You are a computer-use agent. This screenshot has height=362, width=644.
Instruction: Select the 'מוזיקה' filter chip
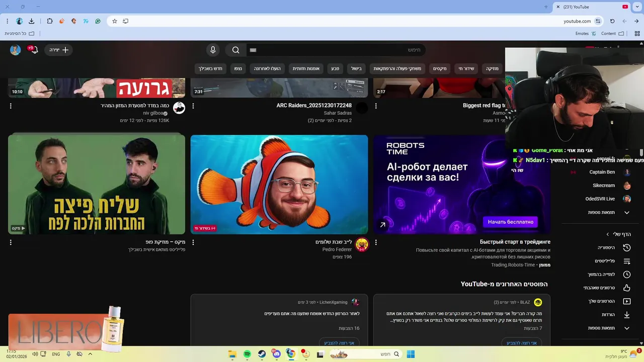coord(492,68)
